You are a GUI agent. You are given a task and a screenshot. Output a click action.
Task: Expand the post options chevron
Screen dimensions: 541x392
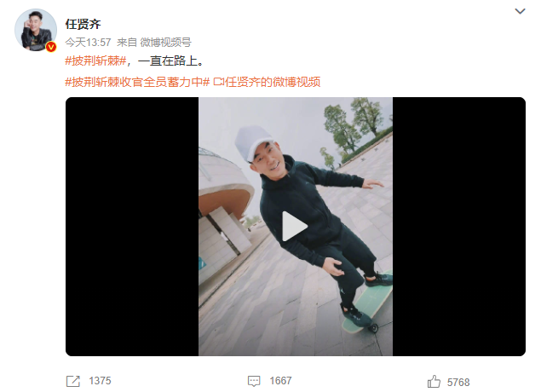pyautogui.click(x=520, y=11)
